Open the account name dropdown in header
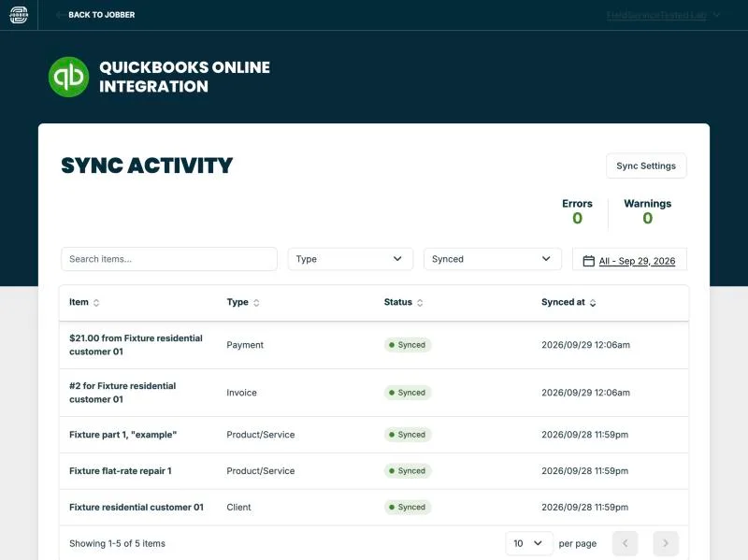Viewport: 748px width, 560px height. pos(664,15)
